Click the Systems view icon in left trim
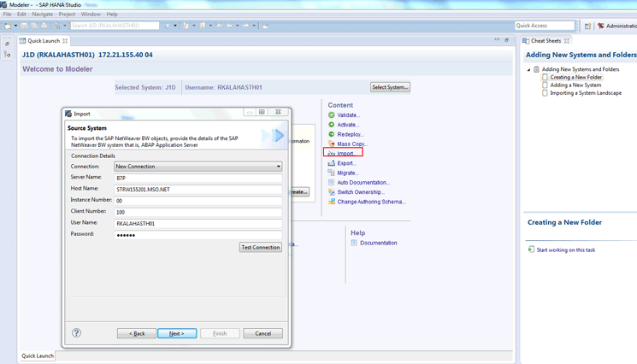637x364 pixels. (7, 54)
